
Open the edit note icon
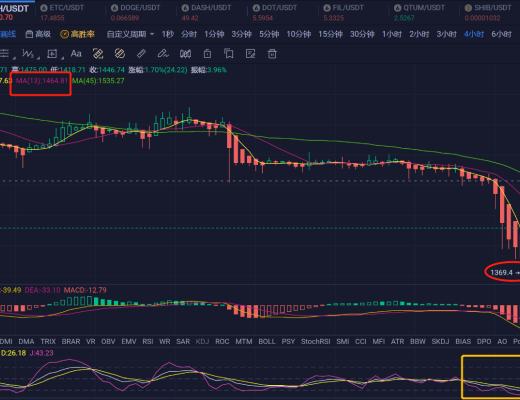250,54
